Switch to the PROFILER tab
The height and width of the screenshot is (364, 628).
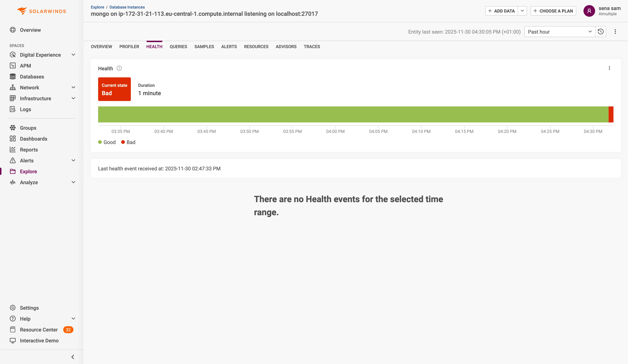129,47
